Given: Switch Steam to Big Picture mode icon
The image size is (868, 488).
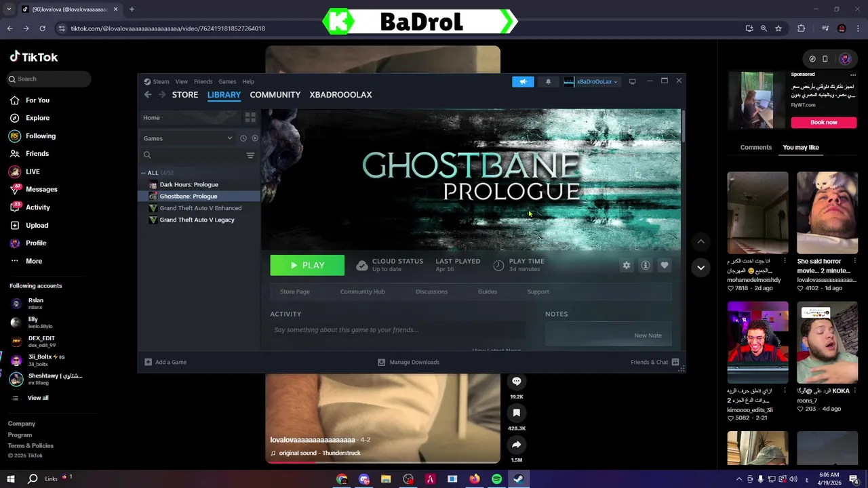Looking at the screenshot, I should pos(632,81).
